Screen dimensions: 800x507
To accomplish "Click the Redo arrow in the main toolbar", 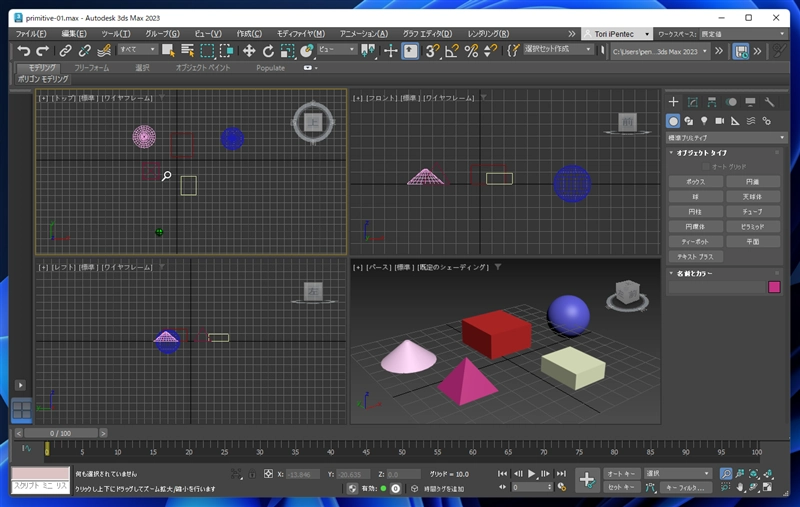I will [x=42, y=50].
